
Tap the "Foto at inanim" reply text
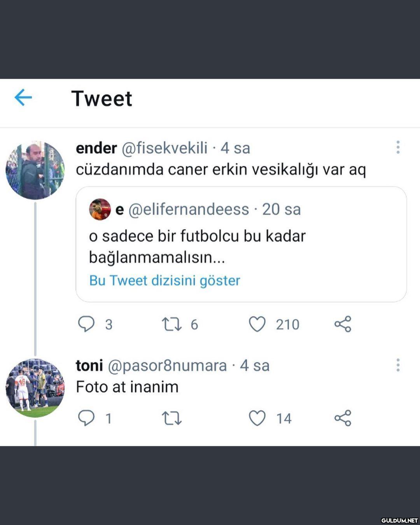pos(127,387)
